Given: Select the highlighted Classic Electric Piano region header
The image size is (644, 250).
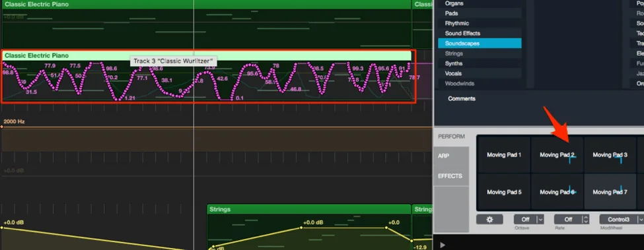Looking at the screenshot, I should click(207, 55).
